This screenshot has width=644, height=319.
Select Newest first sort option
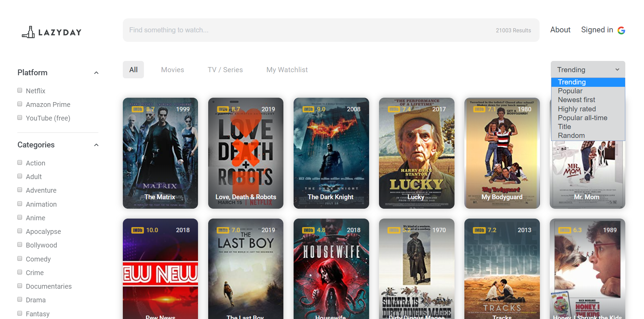click(588, 100)
